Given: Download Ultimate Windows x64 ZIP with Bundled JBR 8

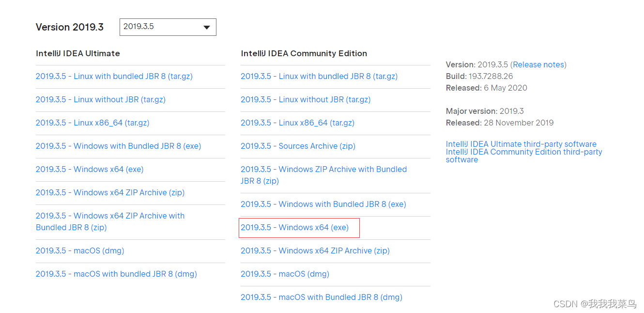Looking at the screenshot, I should coord(110,221).
